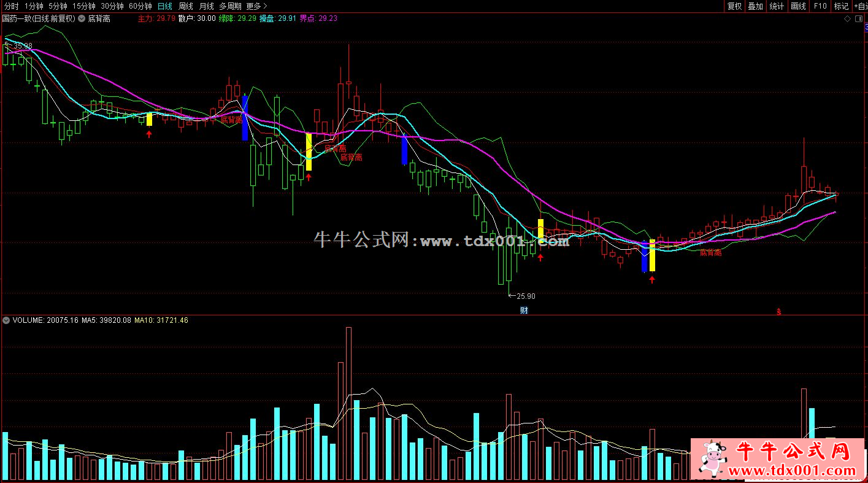Click the stock title 国药一致(日线.前复权)
Screen dimensions: 868x483
tap(39, 19)
